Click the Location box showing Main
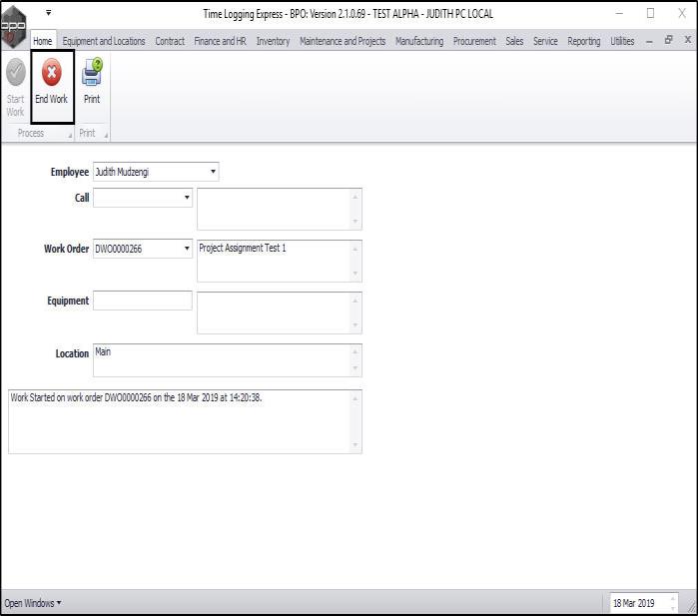 227,360
